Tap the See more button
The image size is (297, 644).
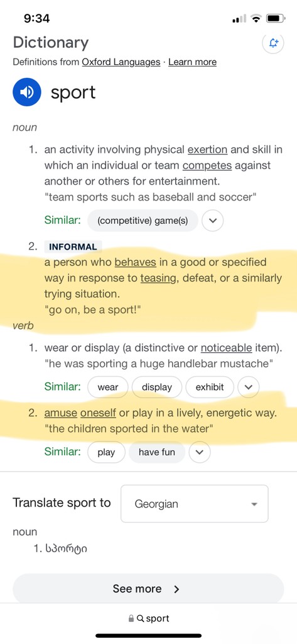(148, 589)
